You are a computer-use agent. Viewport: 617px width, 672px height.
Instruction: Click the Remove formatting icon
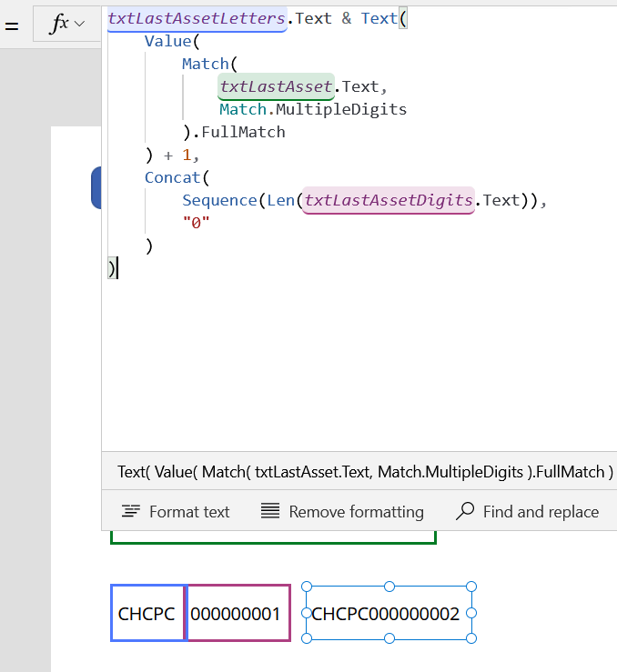(x=270, y=512)
